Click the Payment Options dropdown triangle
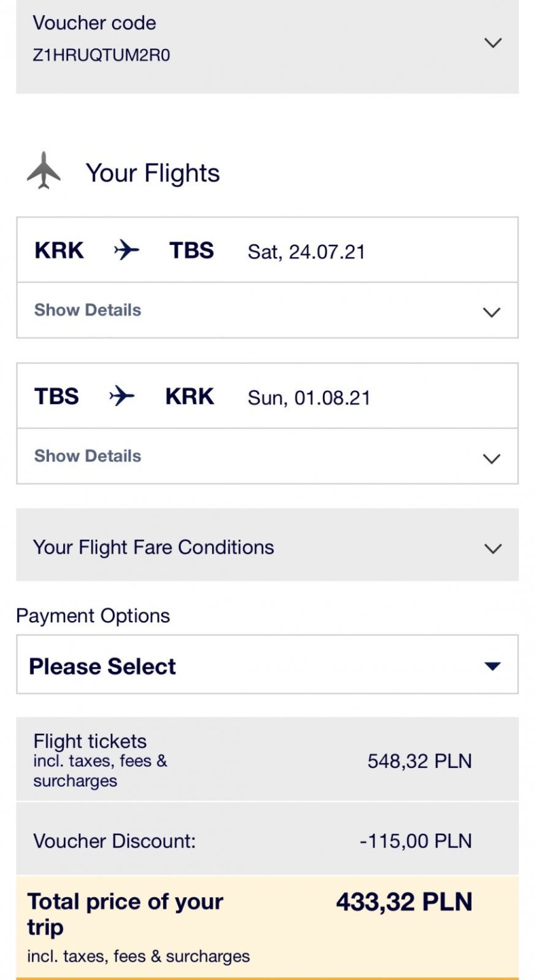 (492, 666)
